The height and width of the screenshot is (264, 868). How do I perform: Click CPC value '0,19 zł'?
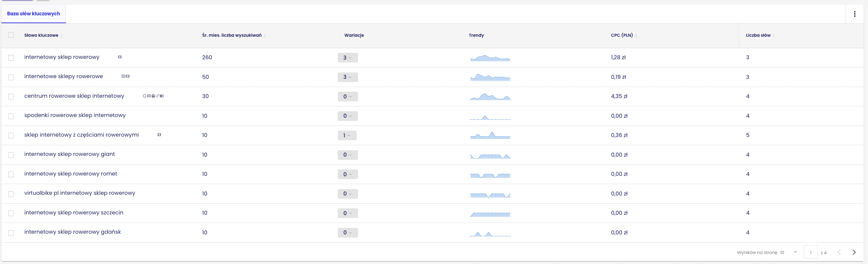pyautogui.click(x=618, y=77)
